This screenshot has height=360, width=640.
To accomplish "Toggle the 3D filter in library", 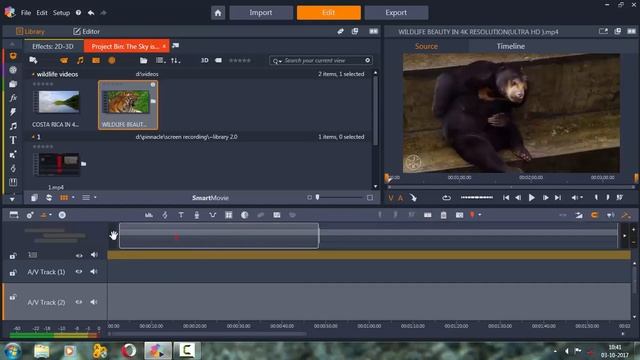I will (x=204, y=60).
